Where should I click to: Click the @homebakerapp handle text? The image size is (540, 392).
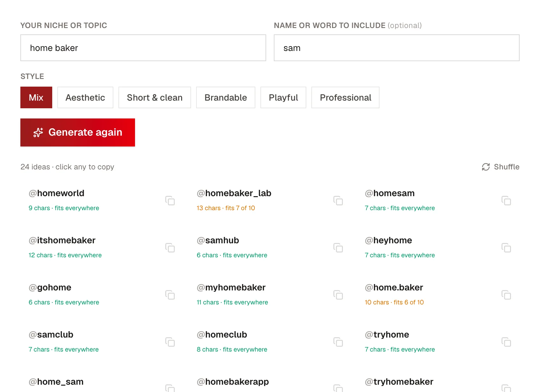tap(233, 382)
